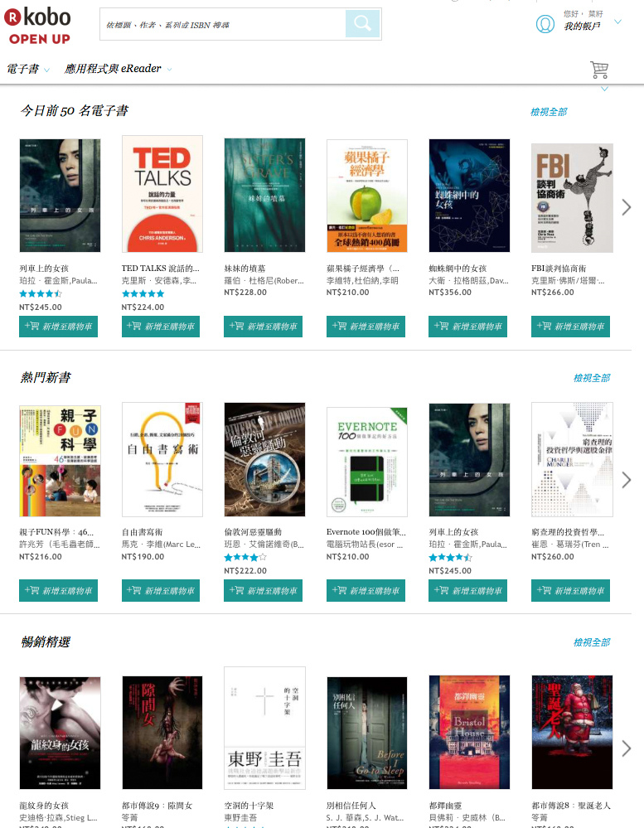Viewport: 644px width, 828px height.
Task: Expand the 我的帳戶 account dropdown arrow
Action: [x=617, y=22]
